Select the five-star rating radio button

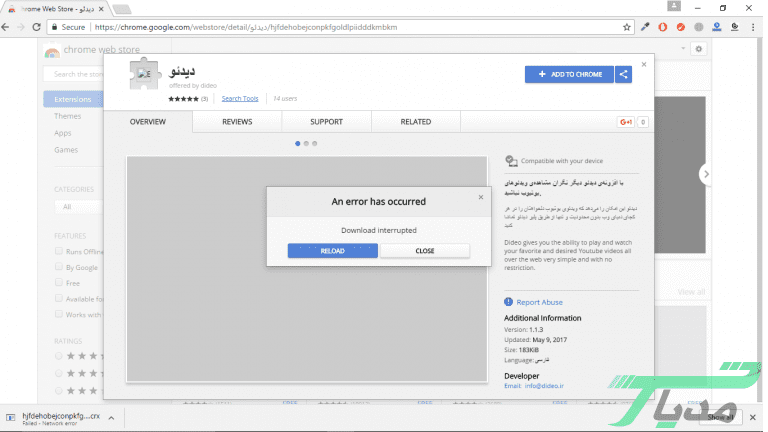point(59,356)
